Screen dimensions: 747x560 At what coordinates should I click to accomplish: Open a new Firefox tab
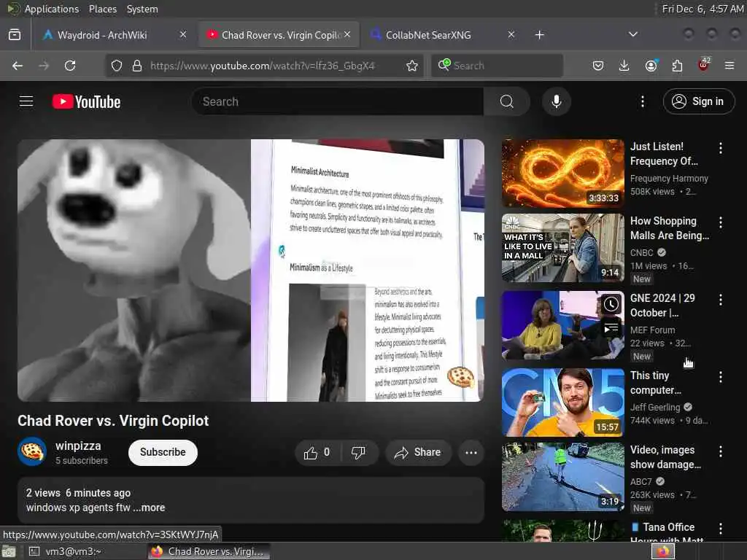point(539,35)
